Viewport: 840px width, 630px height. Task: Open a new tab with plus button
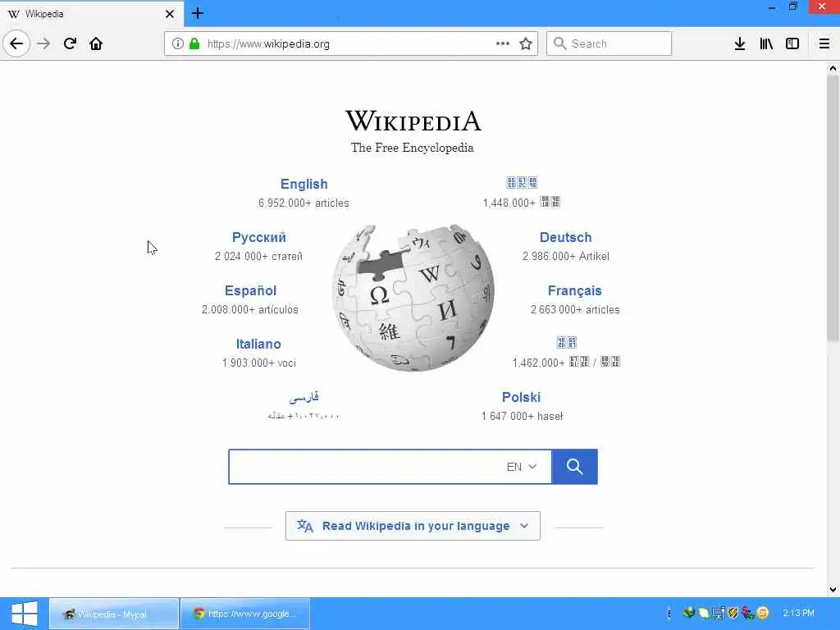pyautogui.click(x=198, y=13)
